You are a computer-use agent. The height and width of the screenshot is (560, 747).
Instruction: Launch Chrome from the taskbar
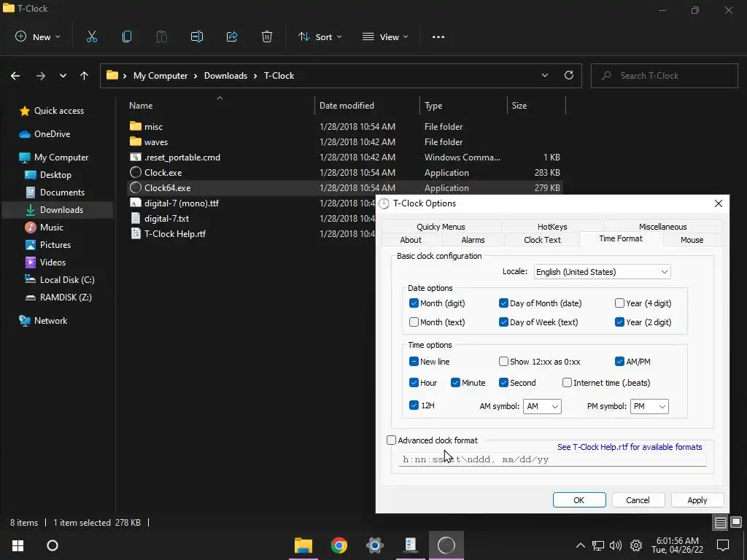point(339,545)
